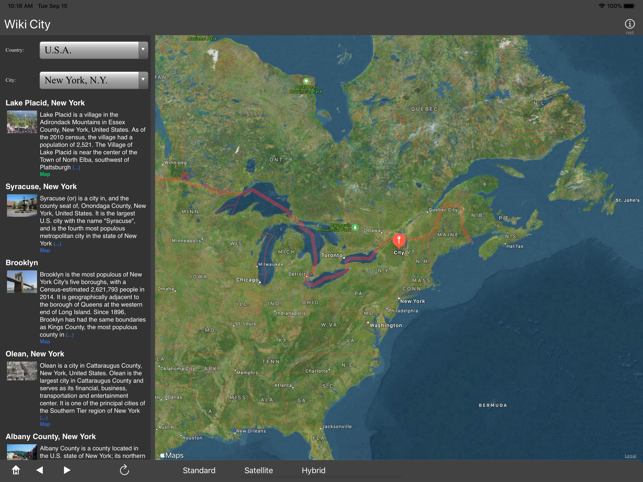This screenshot has height=482, width=643.
Task: Click the Apple Maps logo on map
Action: click(x=172, y=455)
